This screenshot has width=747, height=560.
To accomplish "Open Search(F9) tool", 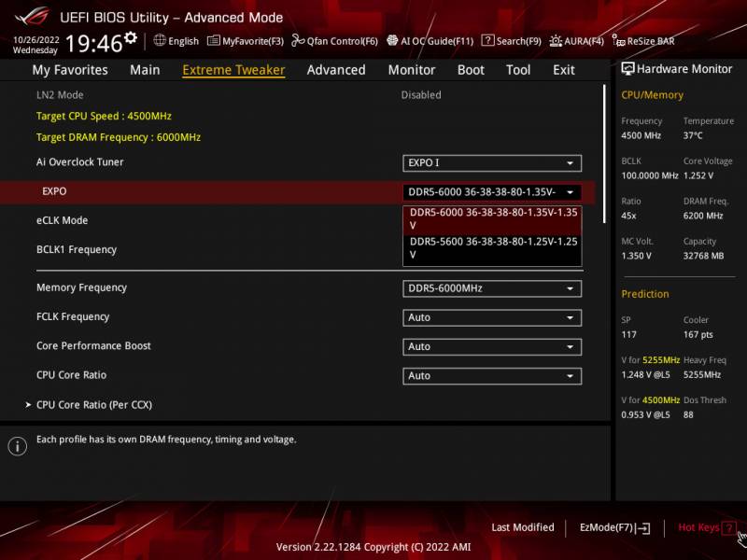I will tap(487, 41).
